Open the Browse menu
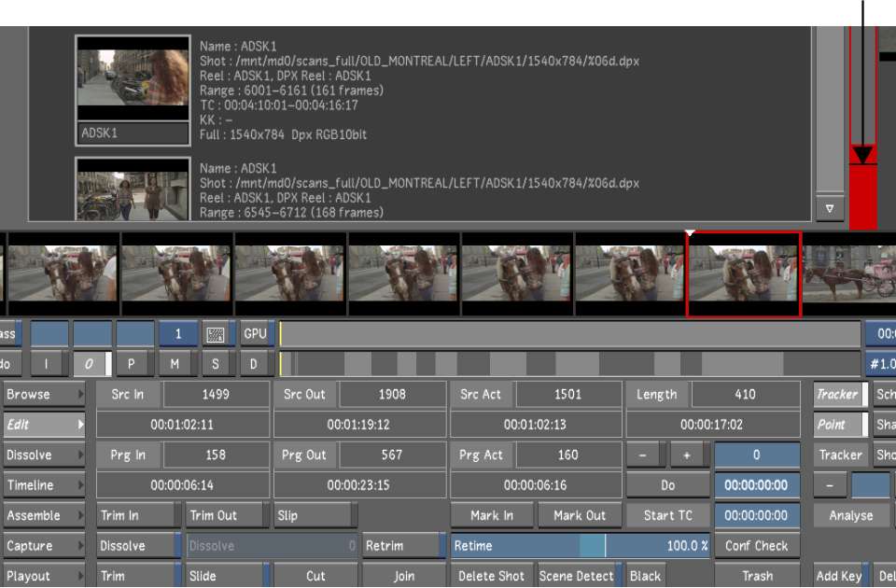896x588 pixels. pos(44,394)
